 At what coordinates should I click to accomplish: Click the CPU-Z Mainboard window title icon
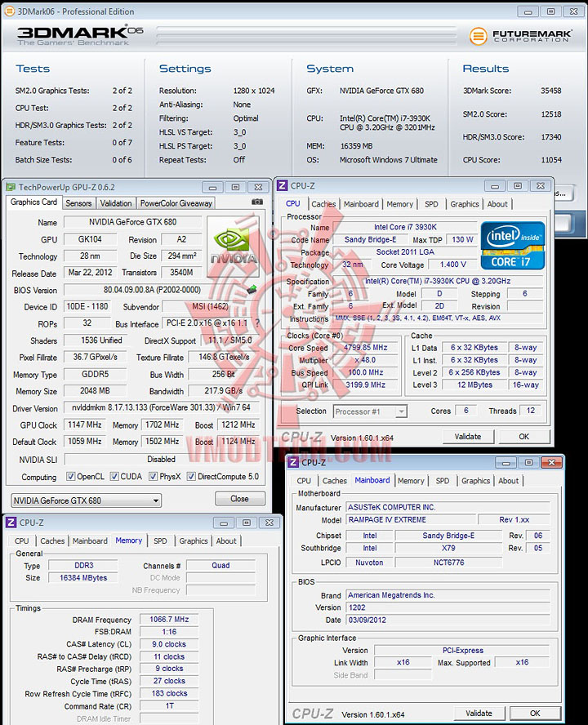(x=293, y=462)
